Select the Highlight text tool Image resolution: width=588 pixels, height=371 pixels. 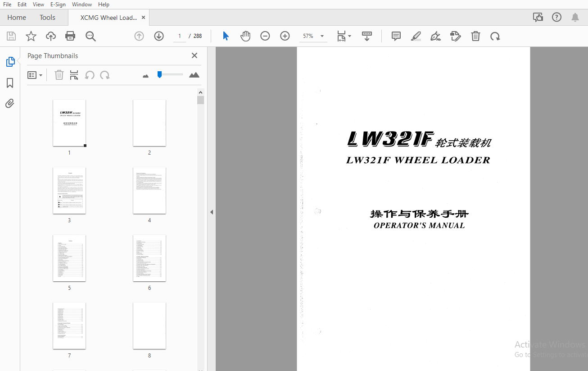[x=416, y=36]
